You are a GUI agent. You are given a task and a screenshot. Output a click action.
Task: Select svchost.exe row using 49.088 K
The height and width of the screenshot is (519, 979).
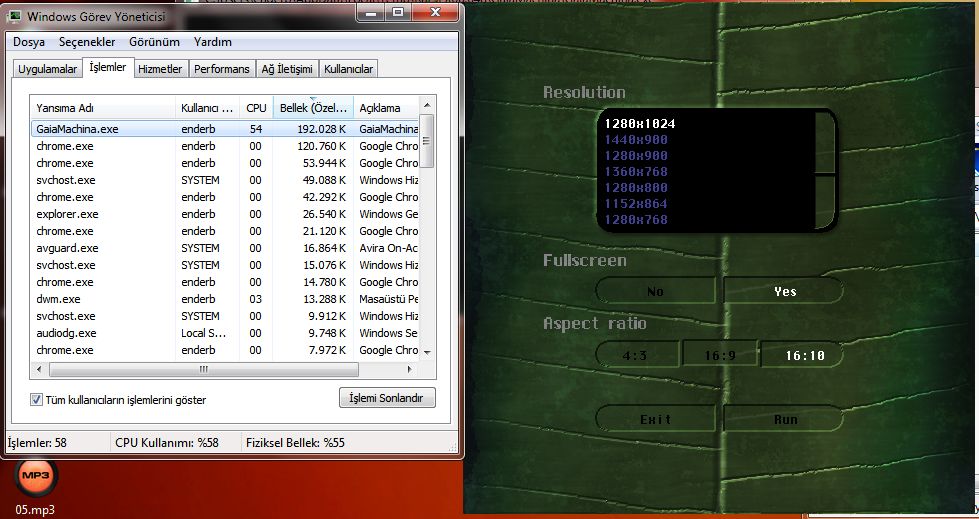225,180
